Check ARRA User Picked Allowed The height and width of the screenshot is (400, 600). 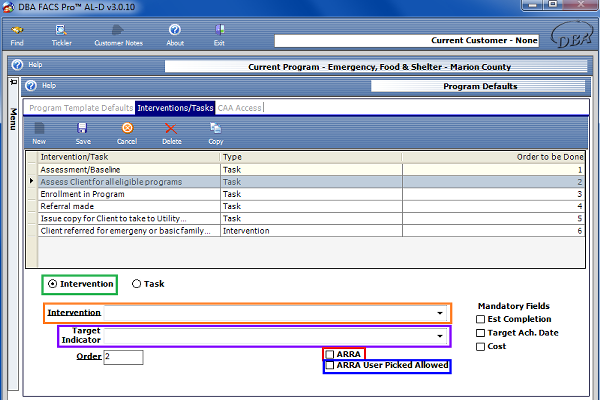(330, 366)
